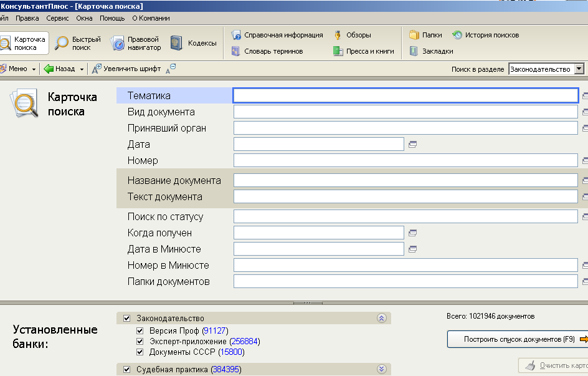Open the Обзоры icon
This screenshot has height=376, width=588.
(x=338, y=35)
